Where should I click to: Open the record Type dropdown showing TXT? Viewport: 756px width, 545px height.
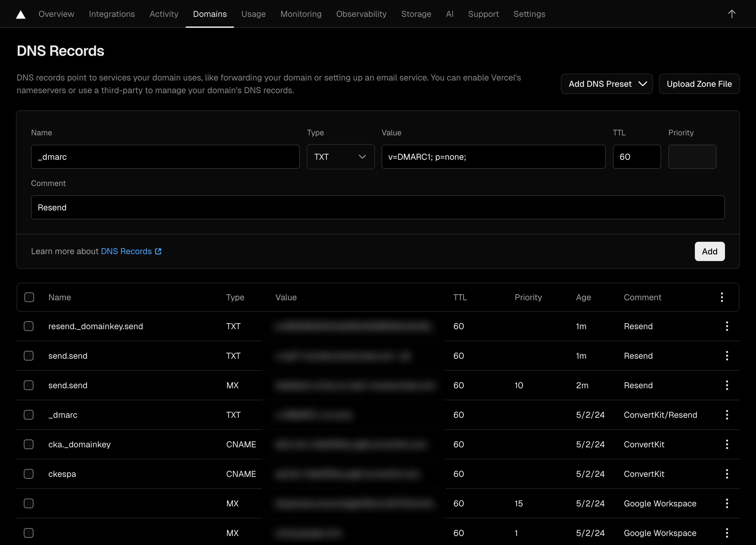point(340,157)
